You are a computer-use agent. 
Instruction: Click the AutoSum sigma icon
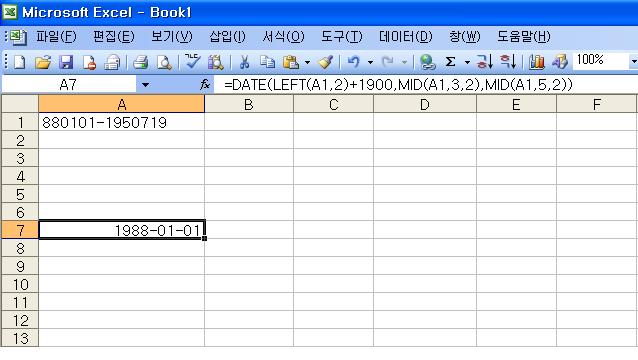[450, 62]
